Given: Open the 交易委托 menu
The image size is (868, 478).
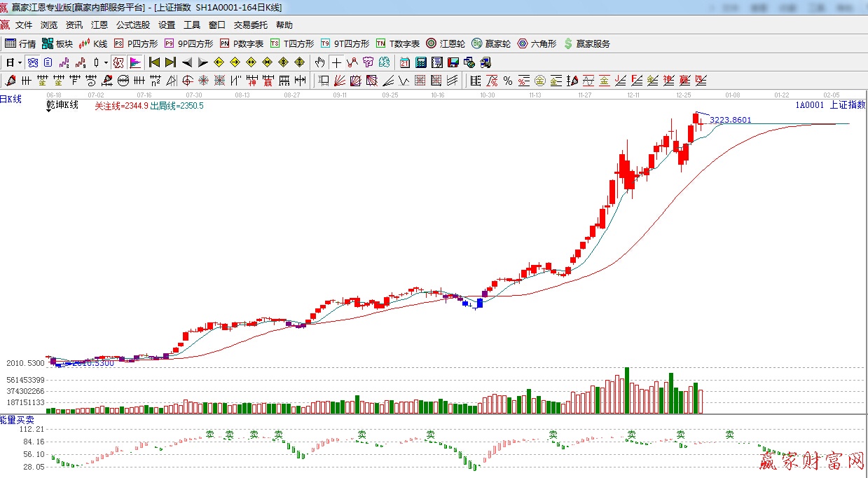Looking at the screenshot, I should point(250,25).
